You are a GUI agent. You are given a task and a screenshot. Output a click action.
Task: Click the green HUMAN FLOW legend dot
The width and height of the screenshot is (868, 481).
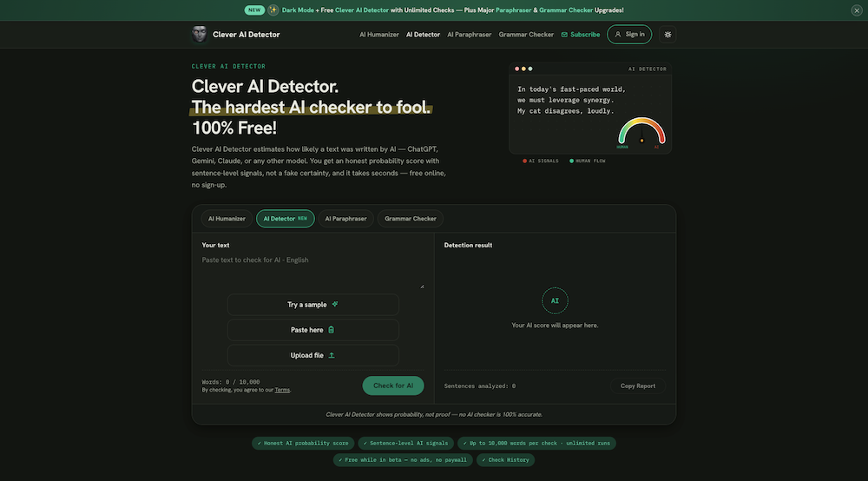(x=571, y=161)
